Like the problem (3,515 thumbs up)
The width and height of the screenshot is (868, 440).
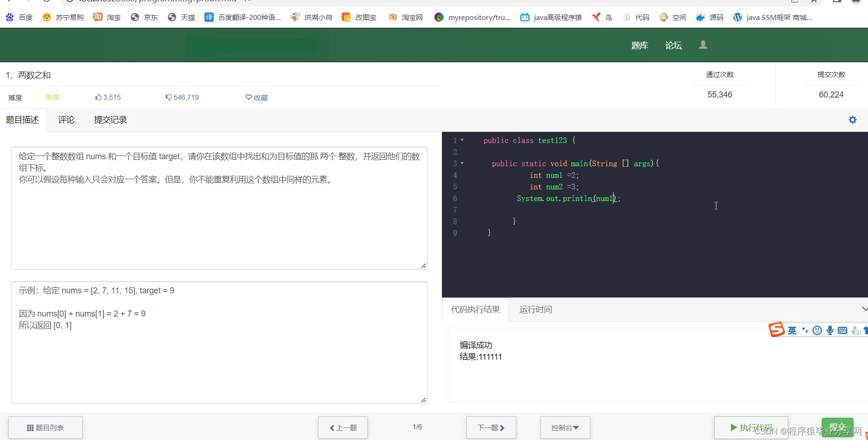coord(108,97)
